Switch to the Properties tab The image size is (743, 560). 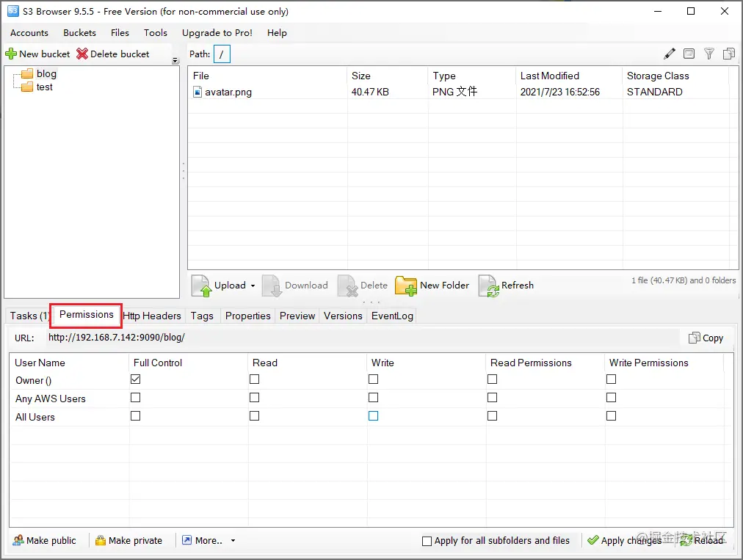click(248, 316)
